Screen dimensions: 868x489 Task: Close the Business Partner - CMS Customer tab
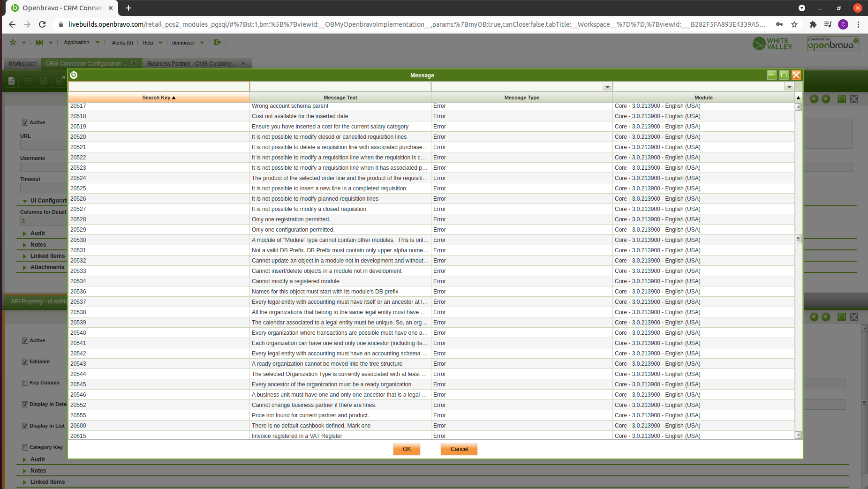(x=243, y=64)
